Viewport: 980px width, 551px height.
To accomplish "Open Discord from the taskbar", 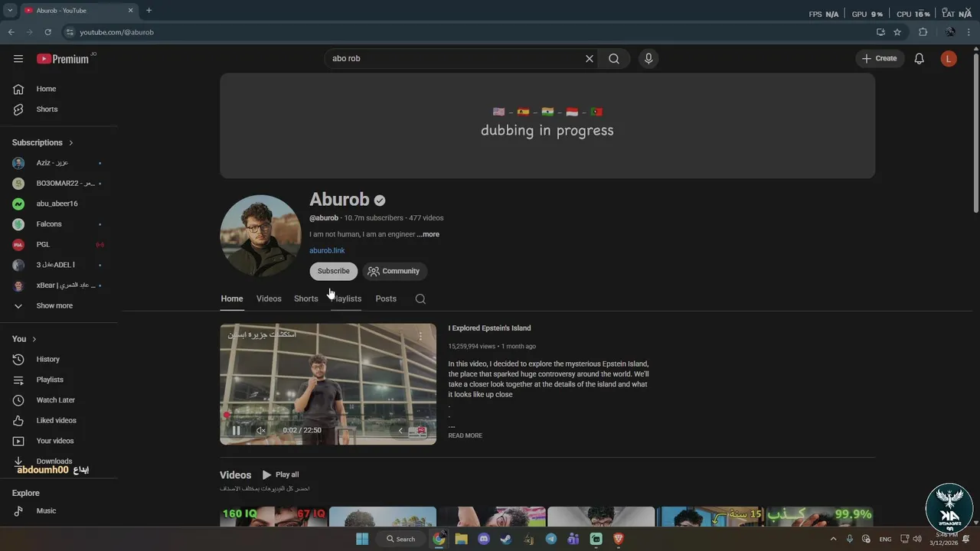I will tap(483, 539).
